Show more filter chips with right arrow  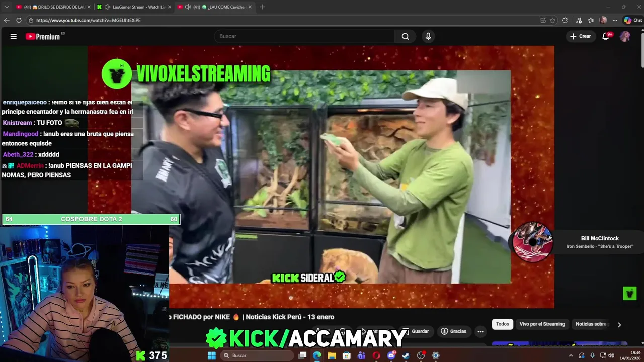pyautogui.click(x=619, y=324)
